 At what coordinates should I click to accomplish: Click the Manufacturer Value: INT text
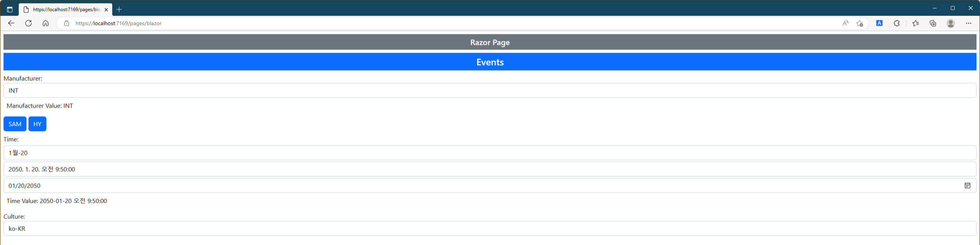(40, 106)
